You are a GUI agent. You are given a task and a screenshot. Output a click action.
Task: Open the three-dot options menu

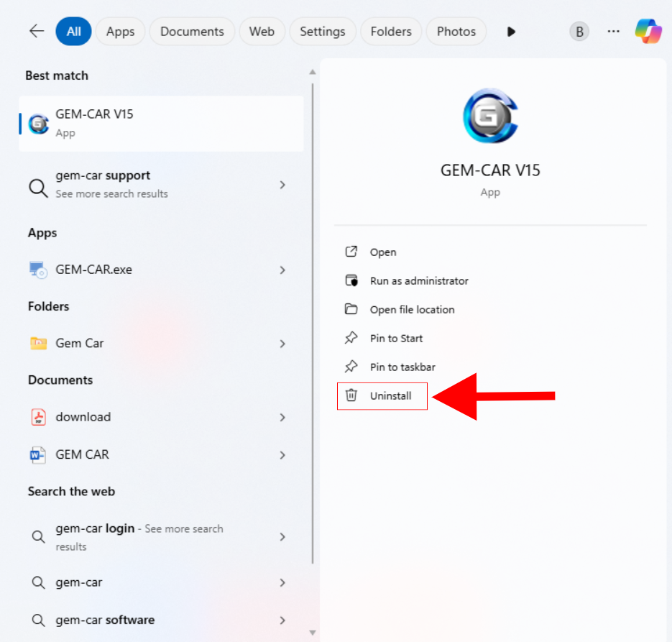613,32
